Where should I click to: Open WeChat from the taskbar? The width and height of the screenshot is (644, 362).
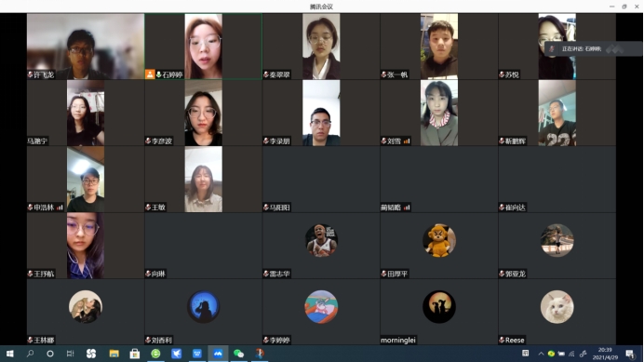(x=238, y=354)
